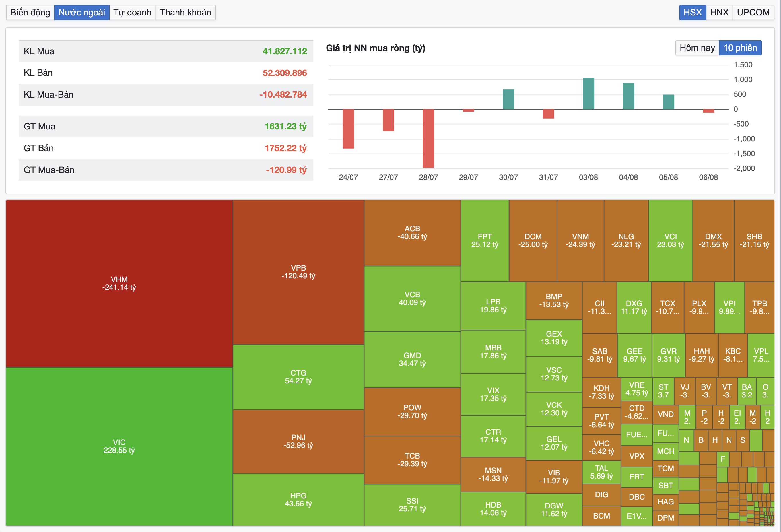Open the GEL 12.07 tỷ block

coord(554,443)
